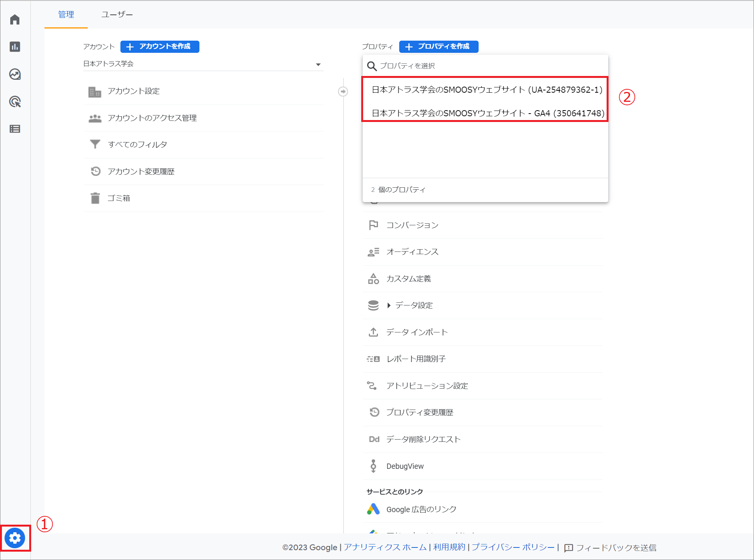
Task: Click the path icon beside アトリビューション設定
Action: 372,386
